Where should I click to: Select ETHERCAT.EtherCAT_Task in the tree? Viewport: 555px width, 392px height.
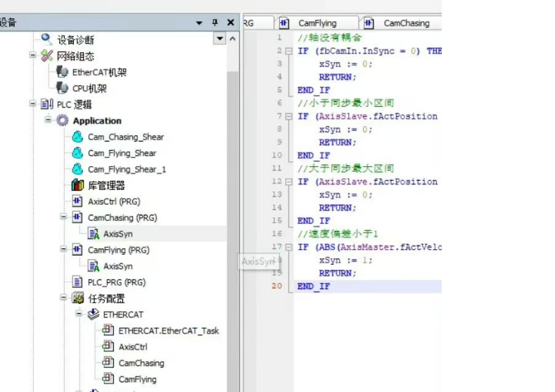coord(168,330)
